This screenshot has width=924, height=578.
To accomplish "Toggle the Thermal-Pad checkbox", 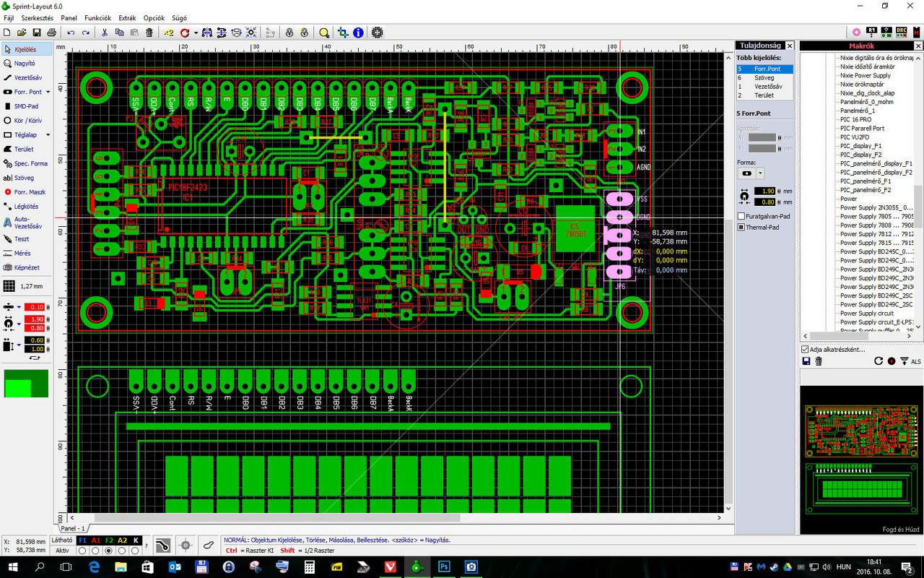I will (741, 228).
